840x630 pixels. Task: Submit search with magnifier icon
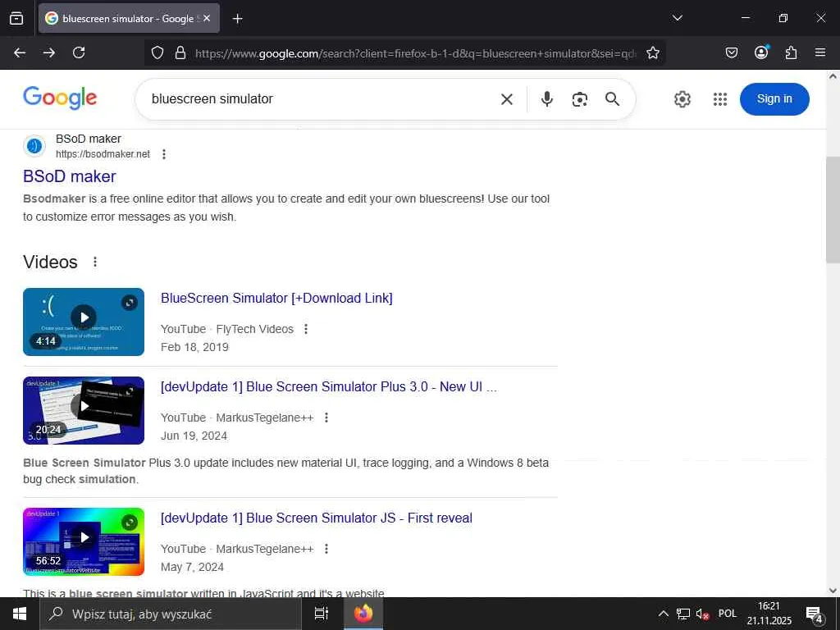pyautogui.click(x=612, y=99)
